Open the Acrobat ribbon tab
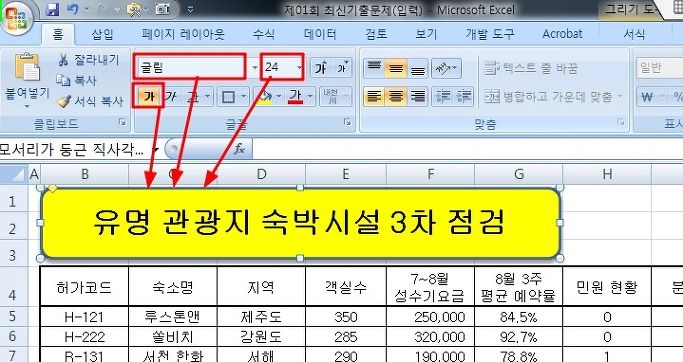683x362 pixels. (x=562, y=34)
